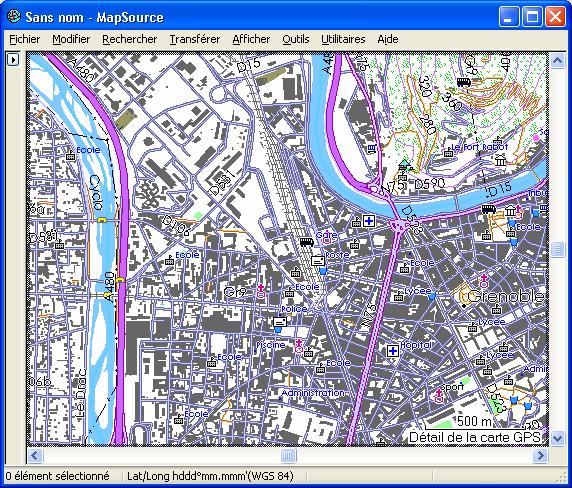Click the green tree summit icon above N75
The width and height of the screenshot is (572, 488).
click(404, 165)
